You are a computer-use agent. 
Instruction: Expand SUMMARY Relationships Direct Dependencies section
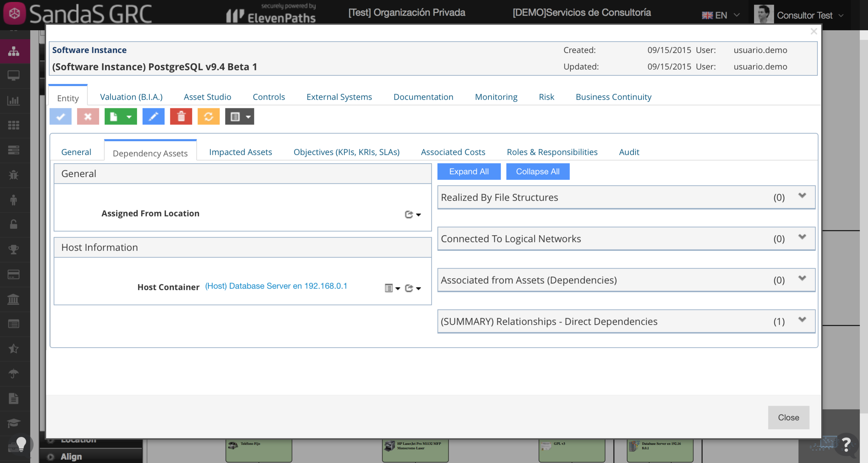(802, 320)
